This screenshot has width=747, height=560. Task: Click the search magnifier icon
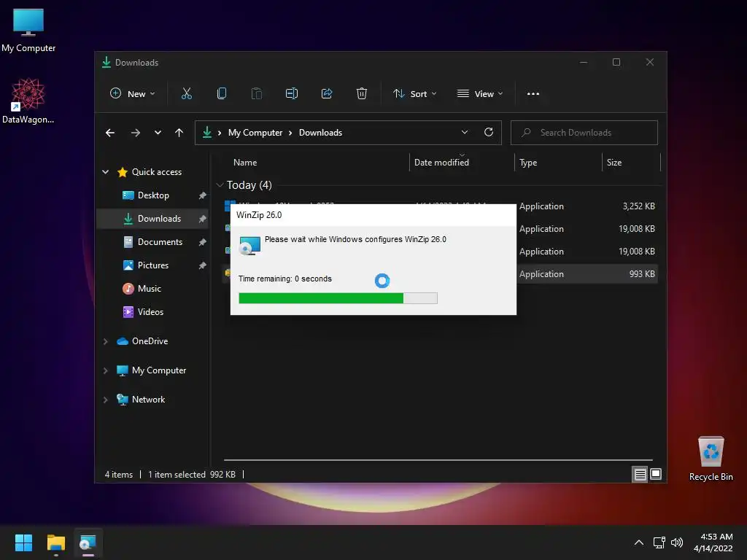(526, 133)
